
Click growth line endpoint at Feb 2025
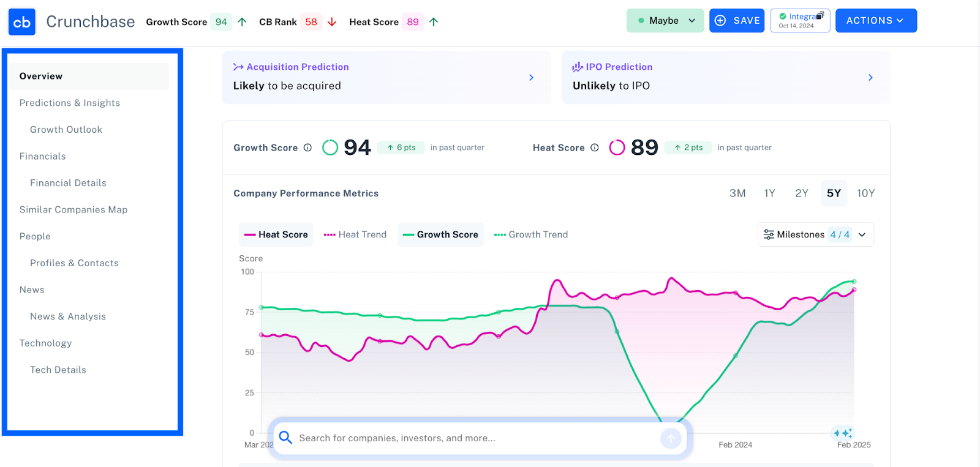click(854, 282)
